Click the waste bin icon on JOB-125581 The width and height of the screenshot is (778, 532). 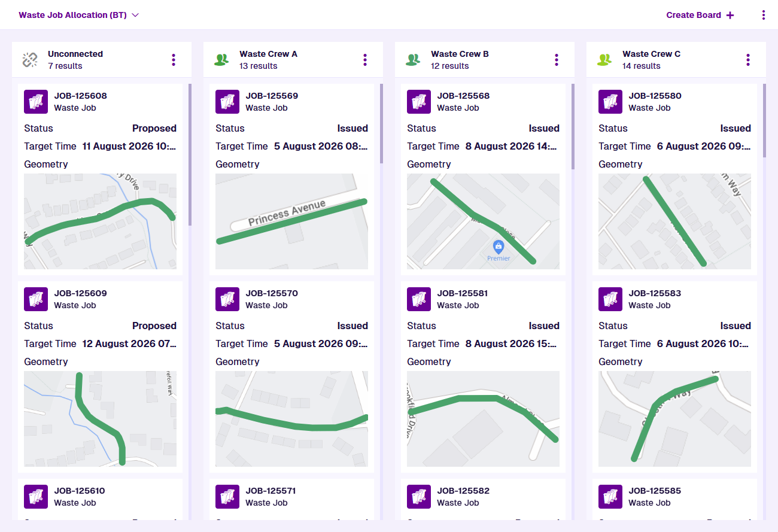coord(419,299)
